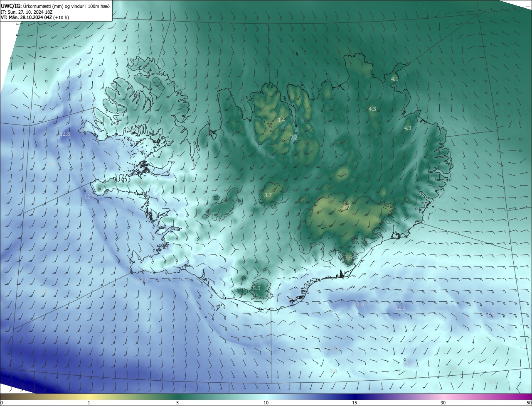Image resolution: width=532 pixels, height=406 pixels.
Task: Click the 3.6 value label on the map
Action: click(348, 257)
